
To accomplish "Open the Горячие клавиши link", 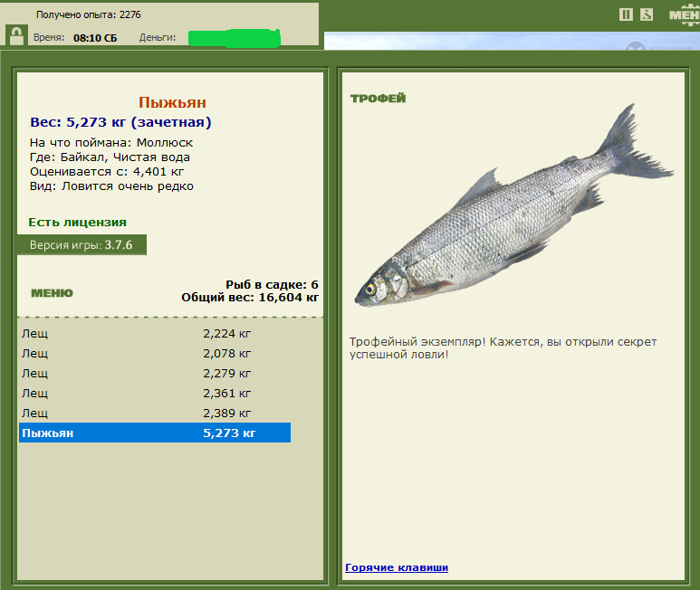I will [x=397, y=567].
